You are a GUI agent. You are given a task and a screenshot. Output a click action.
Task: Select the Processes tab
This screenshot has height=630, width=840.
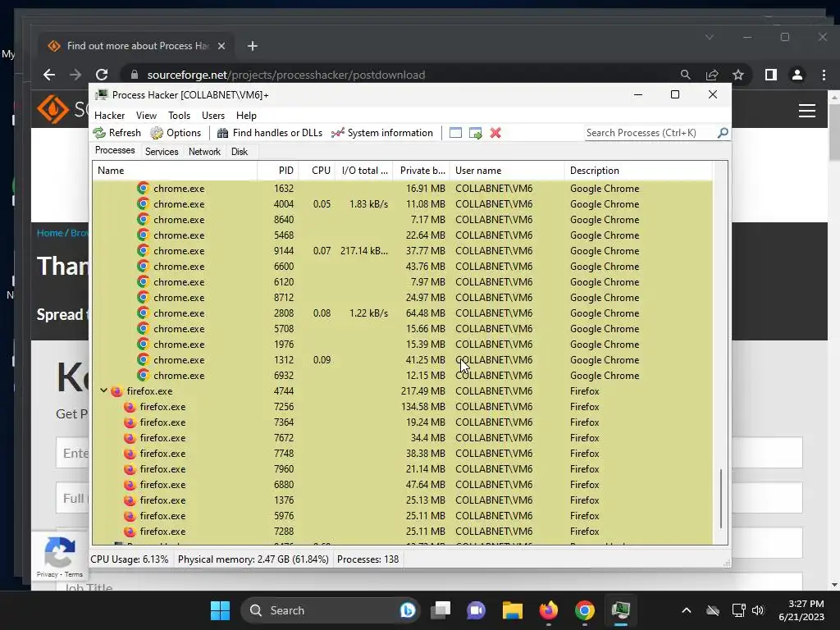coord(115,151)
